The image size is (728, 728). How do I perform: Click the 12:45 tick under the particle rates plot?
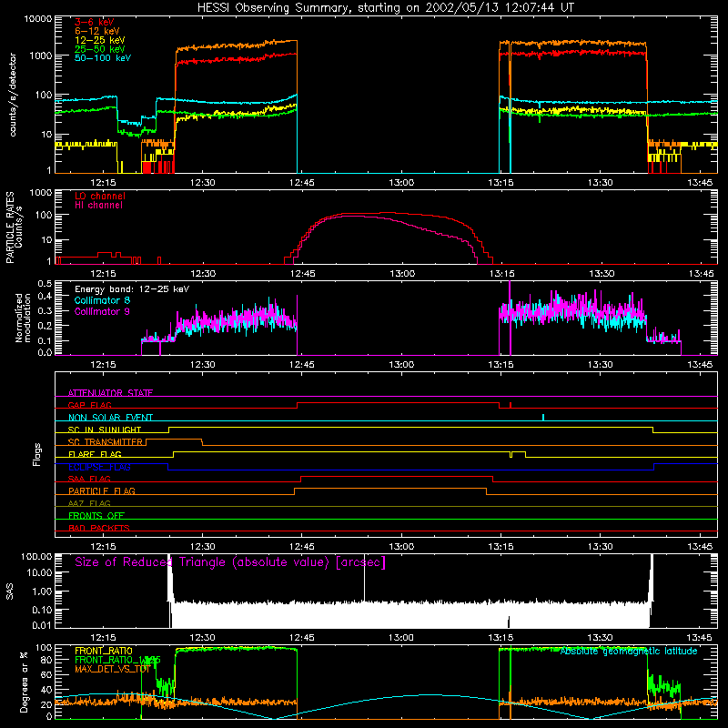click(302, 274)
